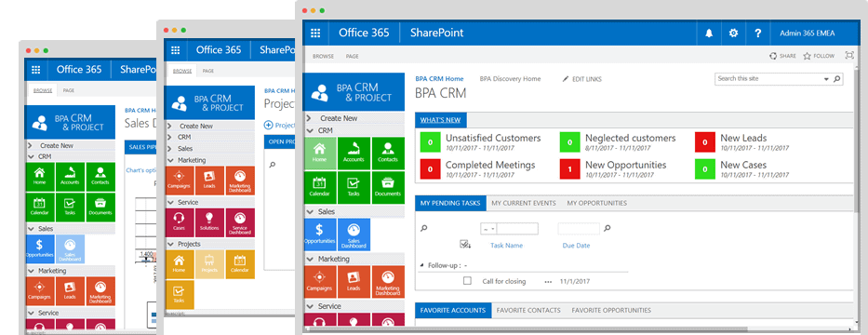868x335 pixels.
Task: Click the select-all tasks checkbox icon
Action: 465,244
